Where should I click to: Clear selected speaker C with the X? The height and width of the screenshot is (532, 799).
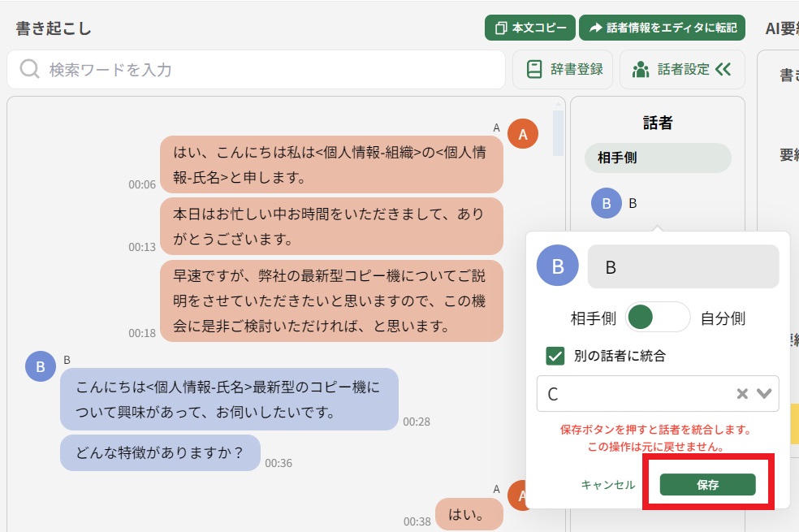tap(742, 393)
